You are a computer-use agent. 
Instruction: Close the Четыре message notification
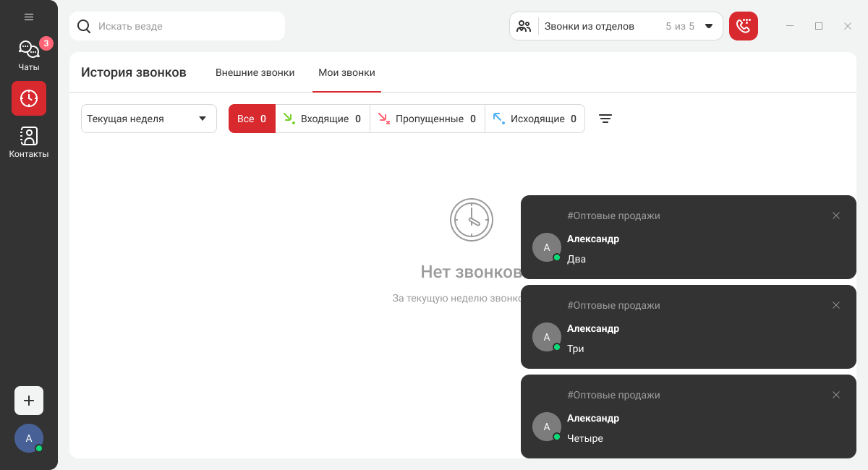coord(836,395)
